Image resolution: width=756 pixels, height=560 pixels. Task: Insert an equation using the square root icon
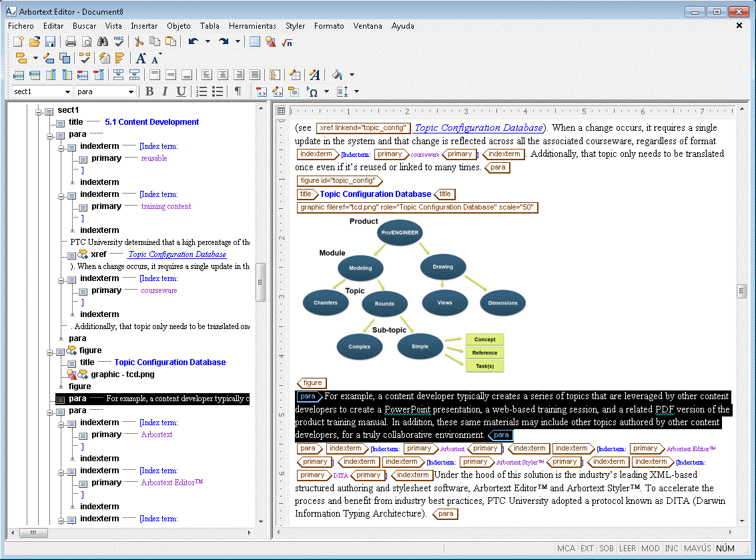point(287,42)
